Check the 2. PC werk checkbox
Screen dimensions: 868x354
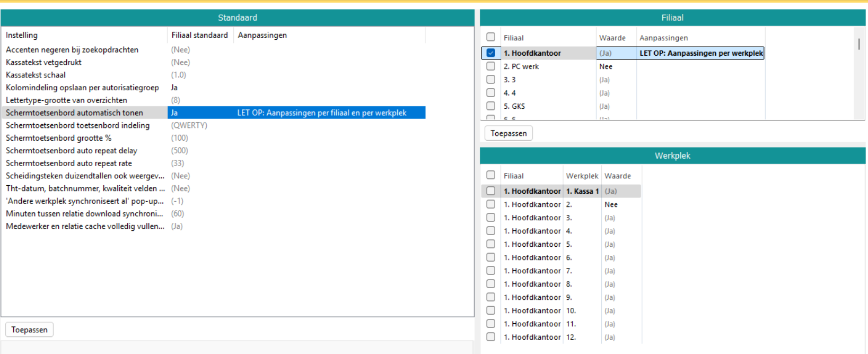(490, 66)
